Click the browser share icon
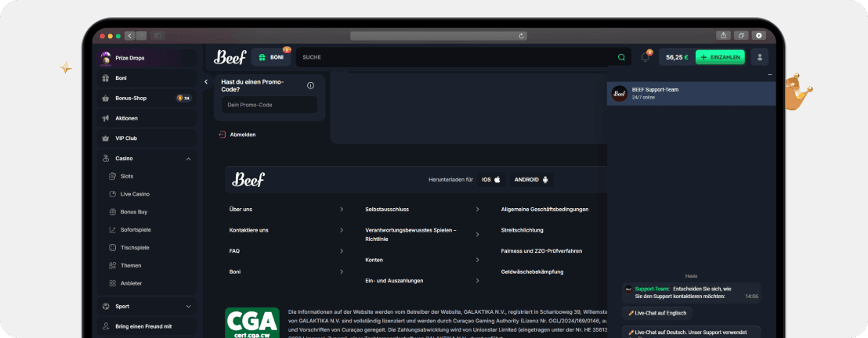 pos(724,35)
